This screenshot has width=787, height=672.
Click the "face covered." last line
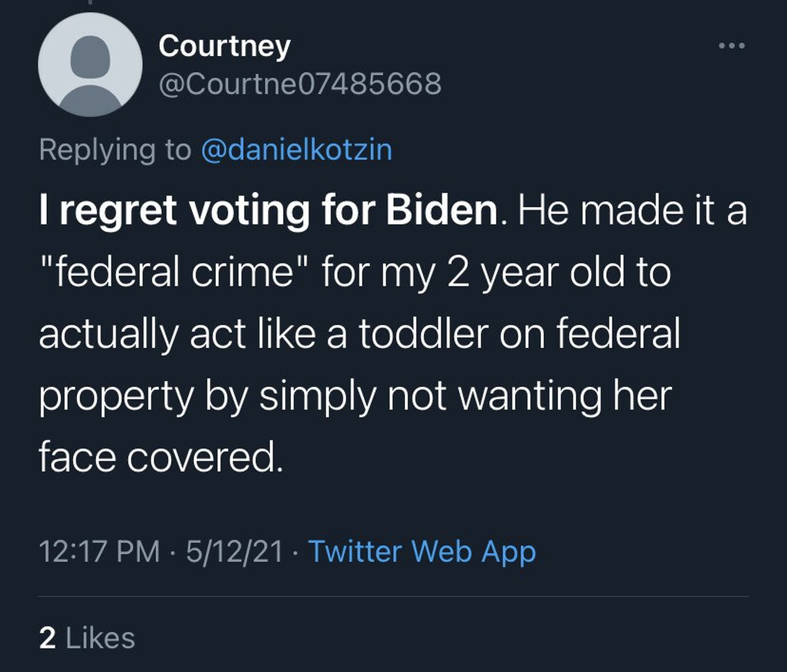(x=161, y=457)
